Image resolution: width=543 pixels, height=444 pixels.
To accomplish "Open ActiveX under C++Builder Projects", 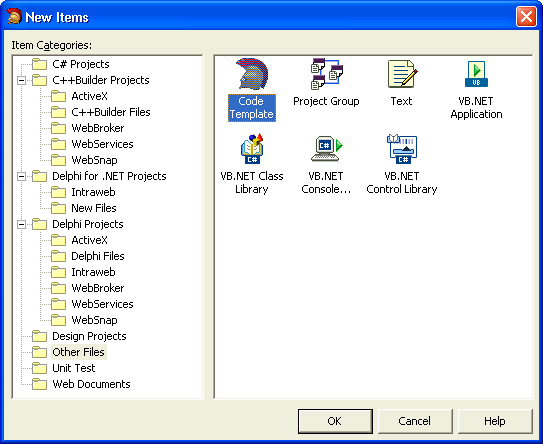I will 89,96.
